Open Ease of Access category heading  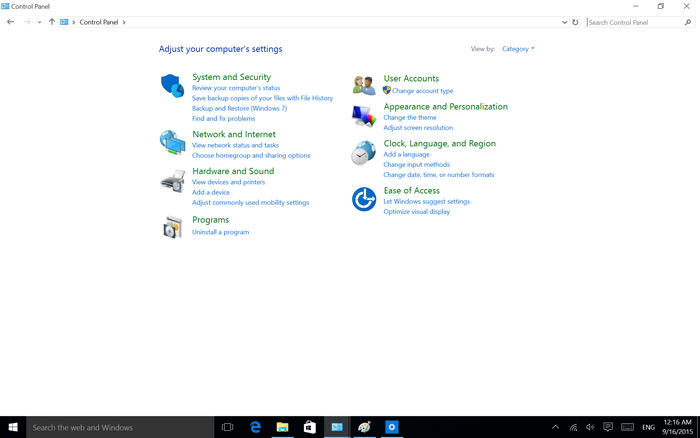click(x=411, y=191)
